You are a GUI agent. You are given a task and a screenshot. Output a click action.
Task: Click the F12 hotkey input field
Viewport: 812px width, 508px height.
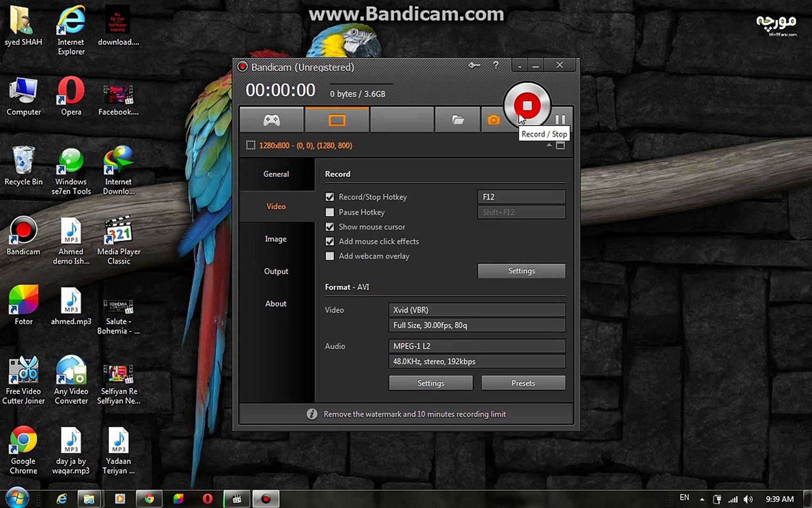point(521,197)
